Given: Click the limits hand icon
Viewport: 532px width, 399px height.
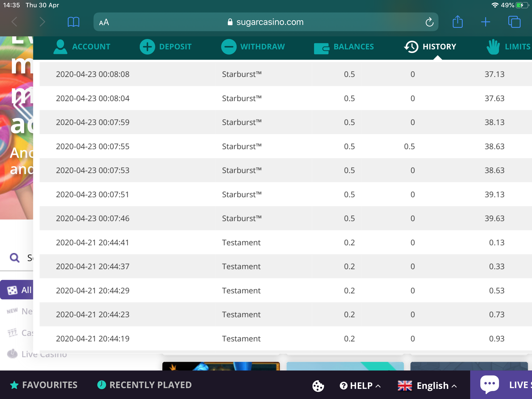Looking at the screenshot, I should click(493, 47).
